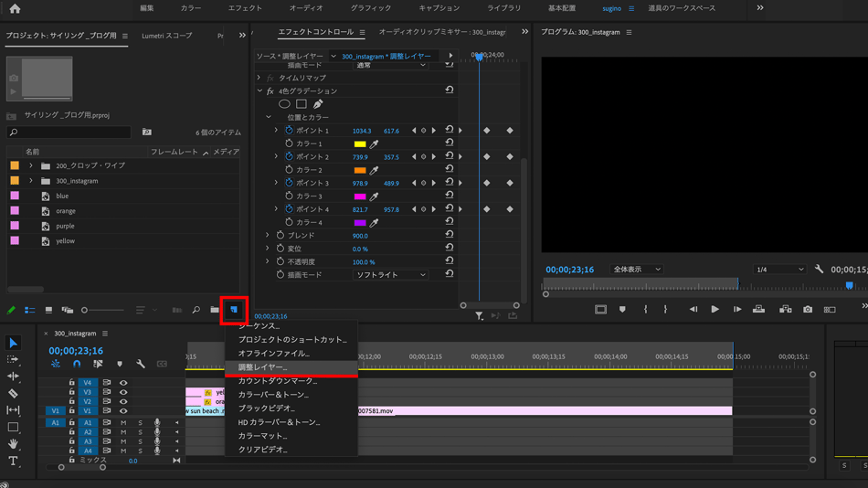Screen dimensions: 868x488
Task: Open the Soft Light blend mode dropdown
Action: coord(390,275)
